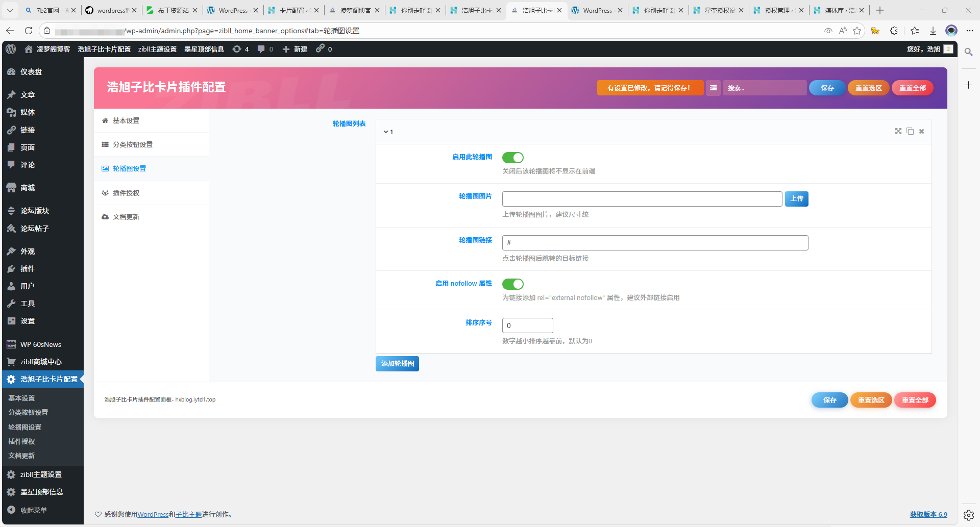Click into the 轮播图链接 input field
This screenshot has width=980, height=527.
[655, 243]
